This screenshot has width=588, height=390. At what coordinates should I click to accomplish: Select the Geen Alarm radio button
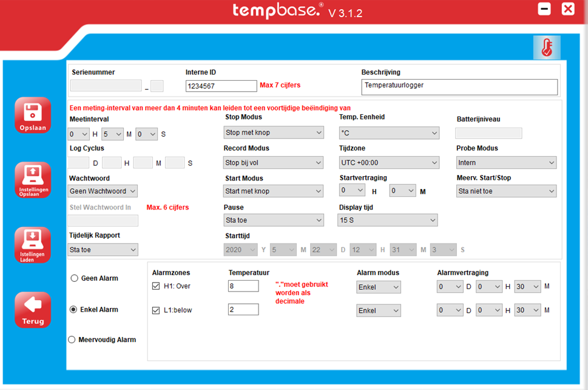(x=74, y=278)
